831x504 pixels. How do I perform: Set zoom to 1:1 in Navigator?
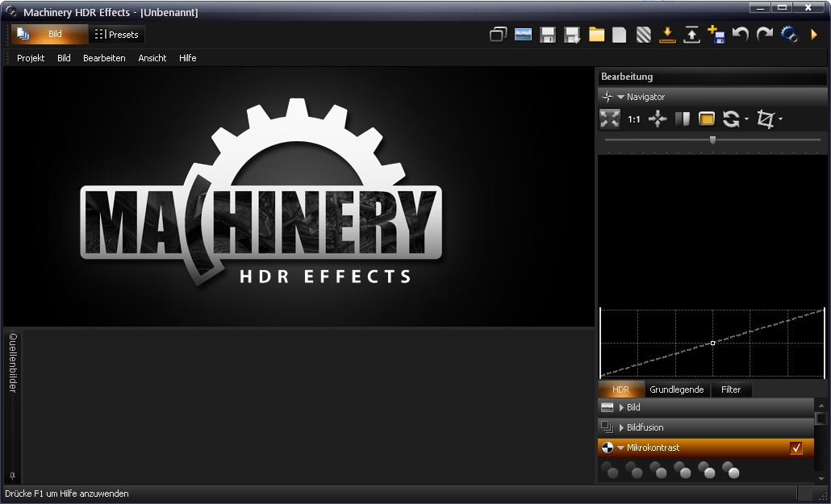[x=634, y=119]
